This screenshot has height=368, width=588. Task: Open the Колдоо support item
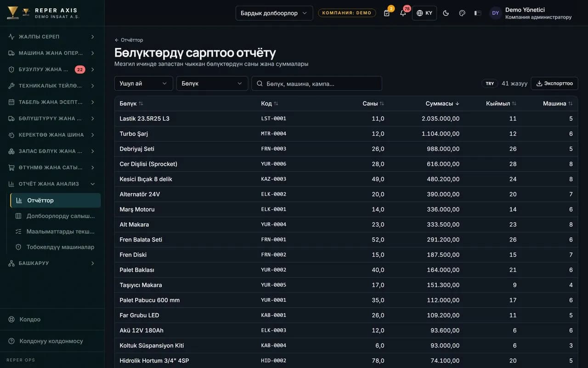point(52,319)
